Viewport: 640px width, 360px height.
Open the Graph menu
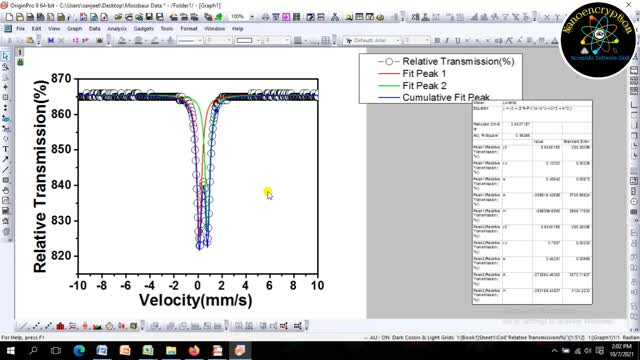(74, 29)
